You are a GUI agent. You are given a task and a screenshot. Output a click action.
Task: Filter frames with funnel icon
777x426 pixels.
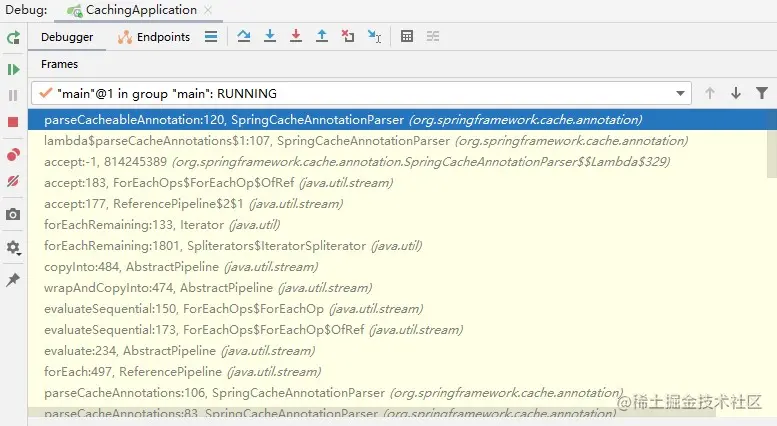tap(762, 93)
